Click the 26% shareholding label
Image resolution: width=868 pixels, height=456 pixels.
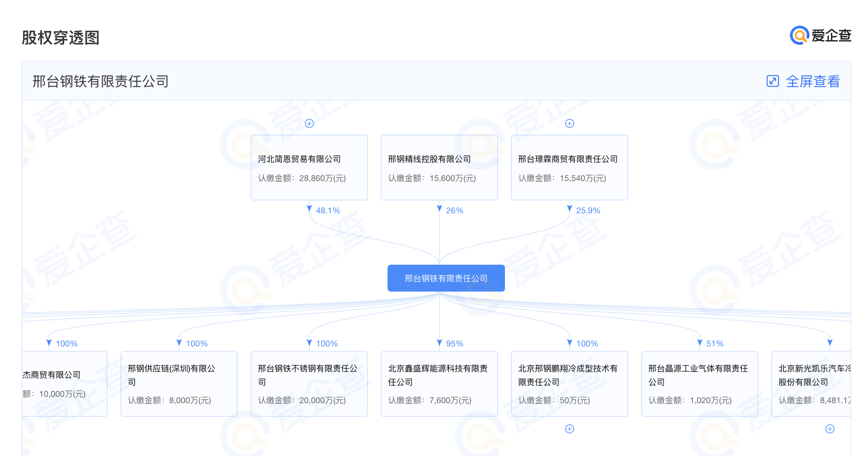click(x=455, y=210)
